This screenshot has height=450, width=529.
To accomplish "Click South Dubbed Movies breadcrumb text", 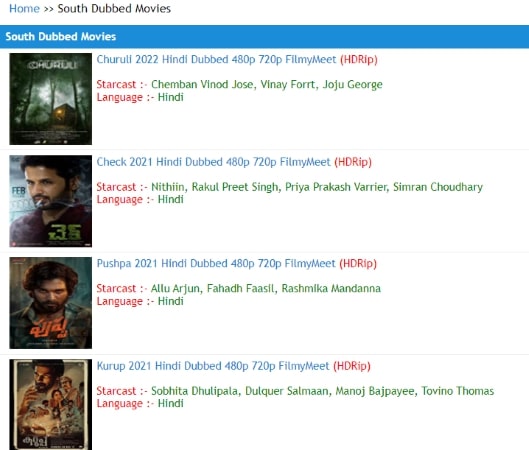I will pos(114,8).
